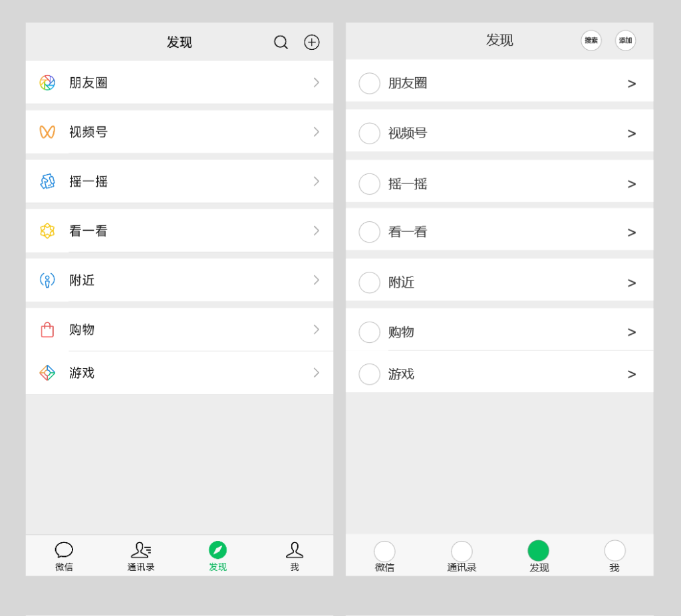This screenshot has width=681, height=616.
Task: Click the wireframe placeholder circle beside 视频号
Action: [370, 134]
